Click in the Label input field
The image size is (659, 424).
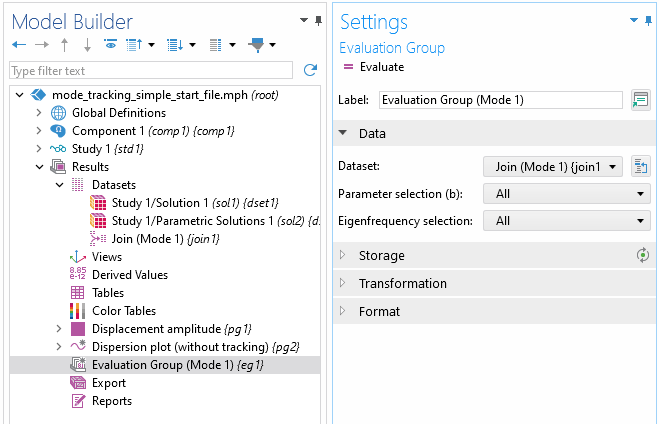click(x=501, y=100)
